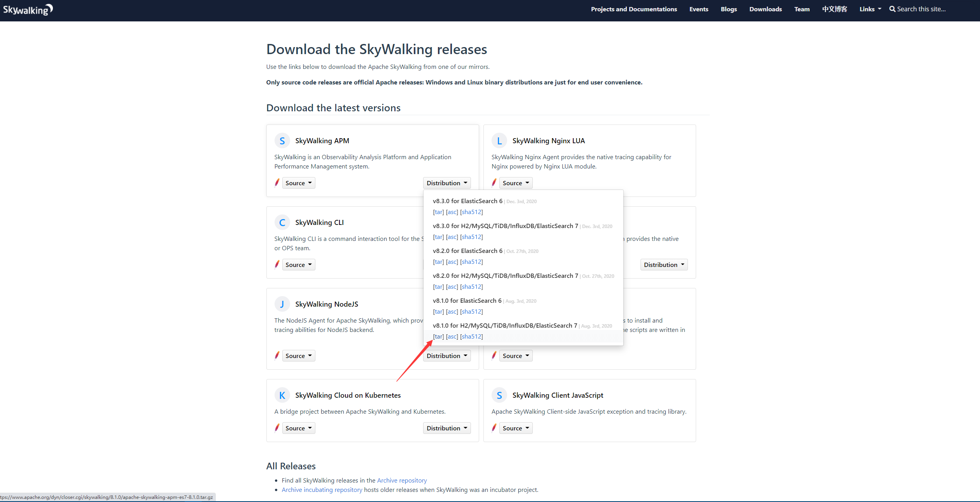Open Distribution dropdown right of the open menu
Screen dimensions: 980x502
click(x=664, y=265)
